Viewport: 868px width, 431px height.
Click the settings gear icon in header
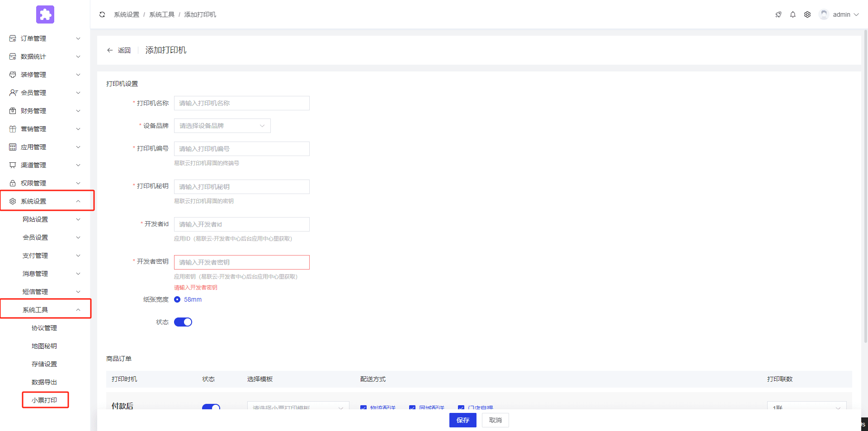(807, 14)
